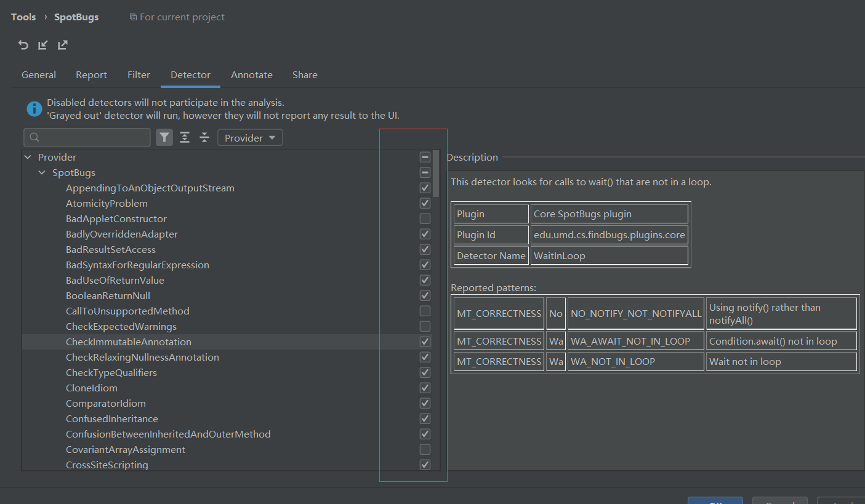Viewport: 865px width, 504px height.
Task: Click the Tools breadcrumb link
Action: pos(23,17)
